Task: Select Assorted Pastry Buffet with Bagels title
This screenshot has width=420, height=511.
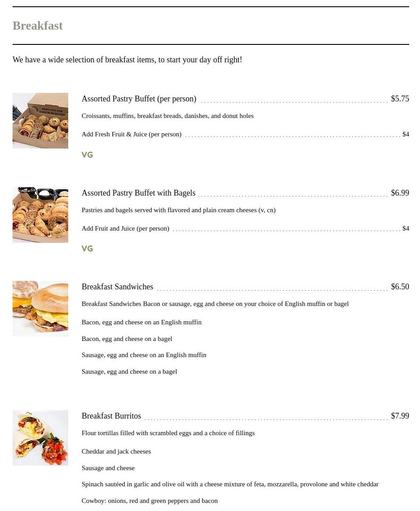Action: 138,193
